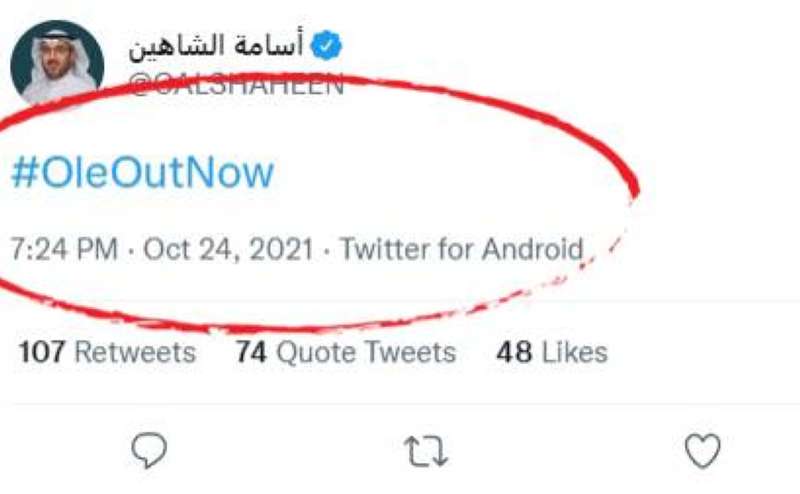Click the Twitter for Android source label
Image resolution: width=800 pixels, height=494 pixels.
(x=461, y=248)
